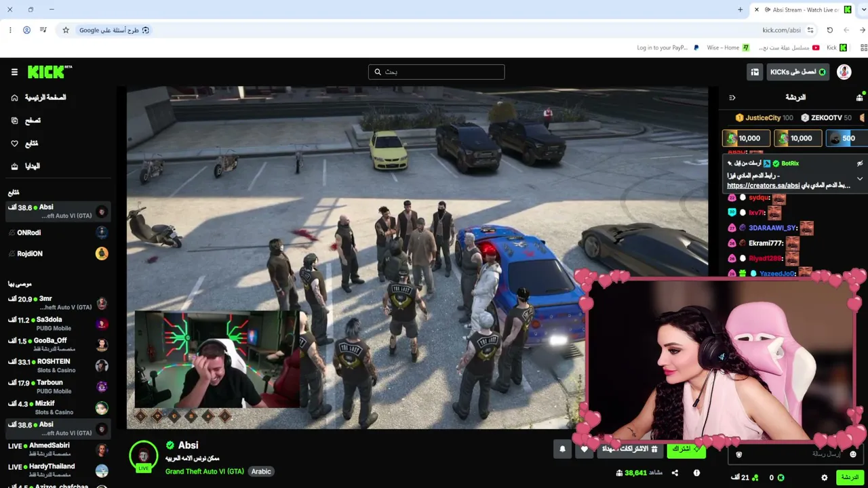Open chat settings gear icon
Screen dimensions: 868x488
(825, 478)
